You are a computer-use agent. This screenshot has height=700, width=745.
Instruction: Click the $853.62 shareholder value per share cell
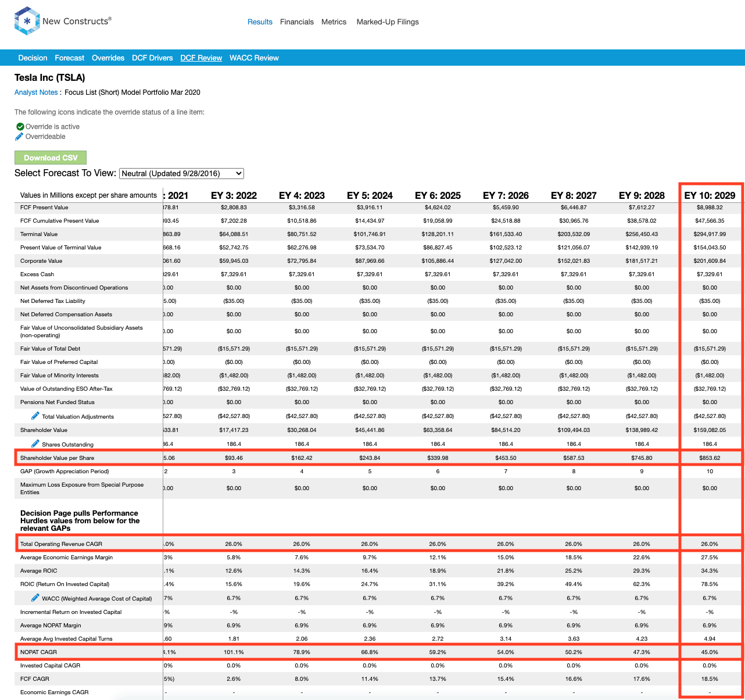[x=710, y=458]
